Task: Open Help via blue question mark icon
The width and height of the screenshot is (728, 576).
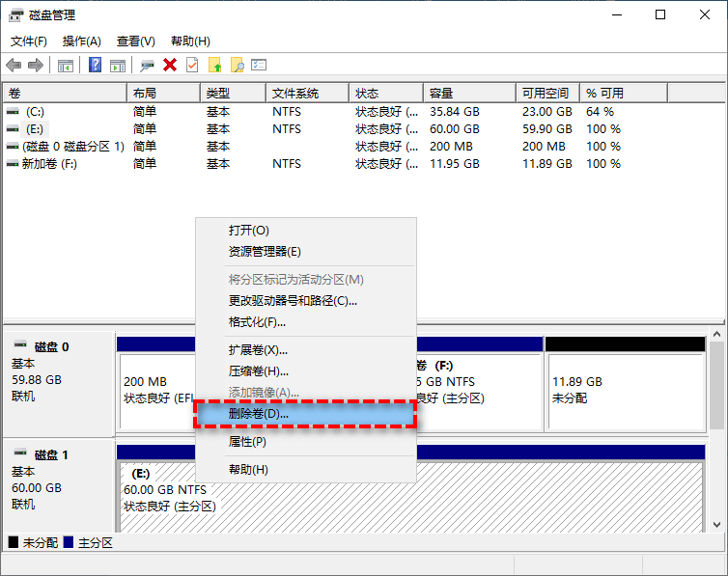Action: (95, 65)
